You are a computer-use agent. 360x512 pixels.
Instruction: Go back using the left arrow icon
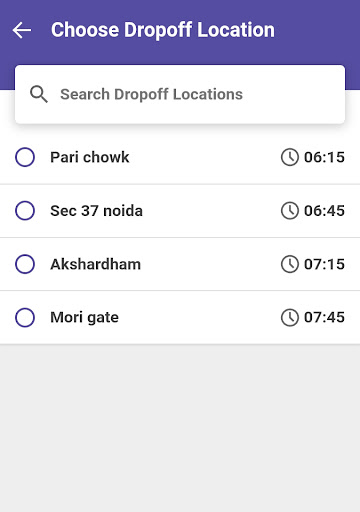[22, 30]
